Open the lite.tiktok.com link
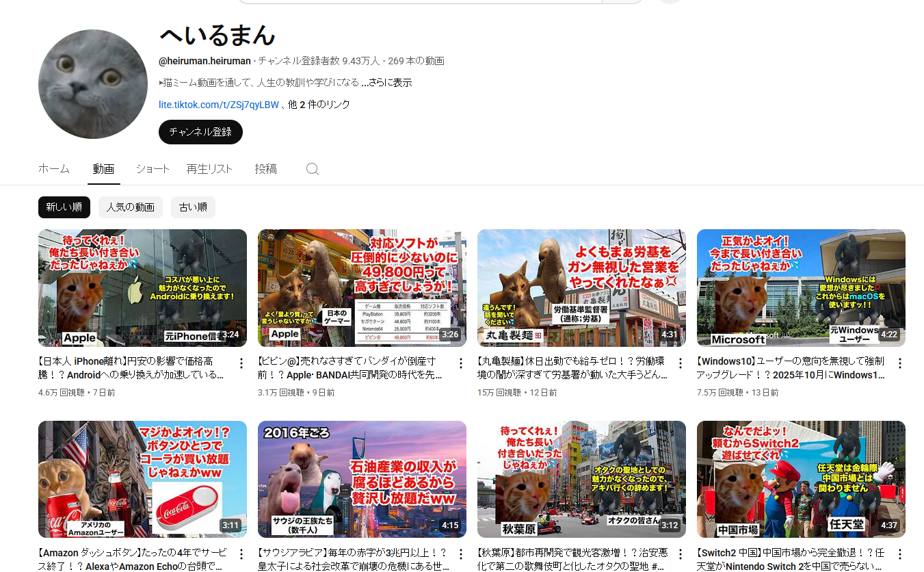This screenshot has width=924, height=572. coord(219,105)
